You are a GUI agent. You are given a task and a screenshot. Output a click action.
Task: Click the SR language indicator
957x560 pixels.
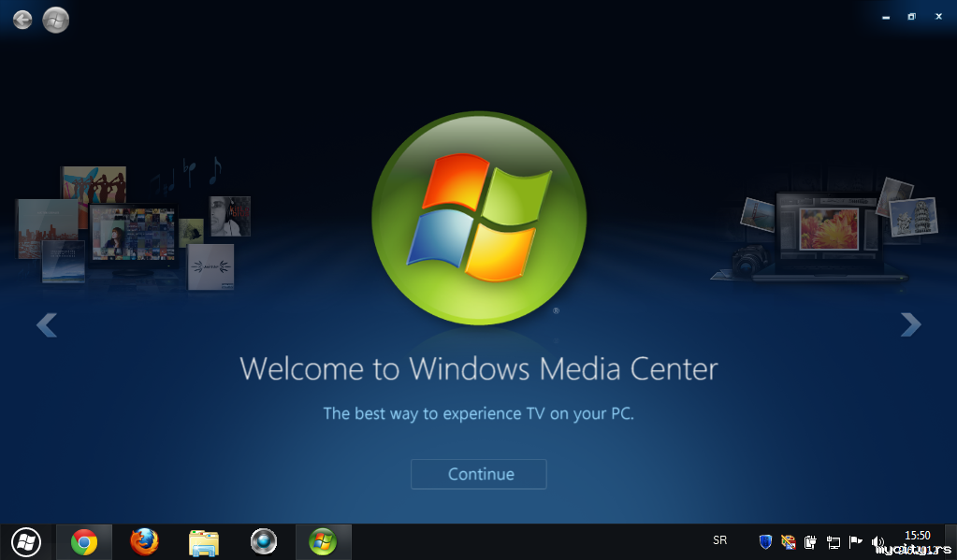pos(719,540)
